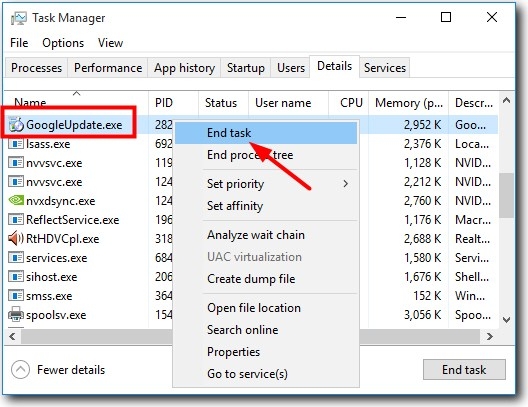Click the nvxdsync.exe NVIDIA icon

point(16,201)
